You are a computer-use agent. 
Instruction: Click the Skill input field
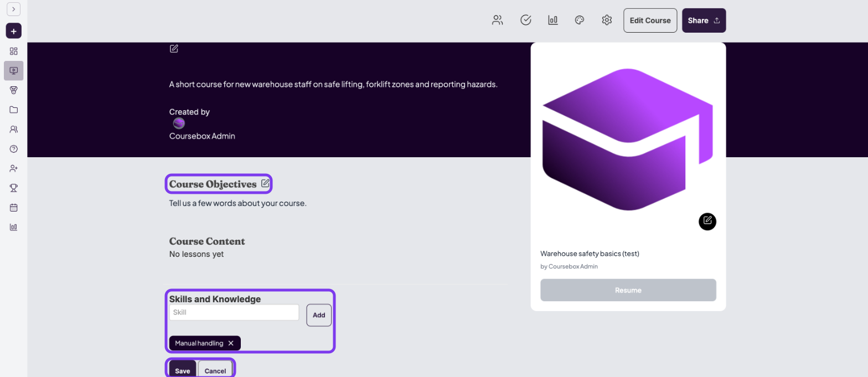[234, 312]
